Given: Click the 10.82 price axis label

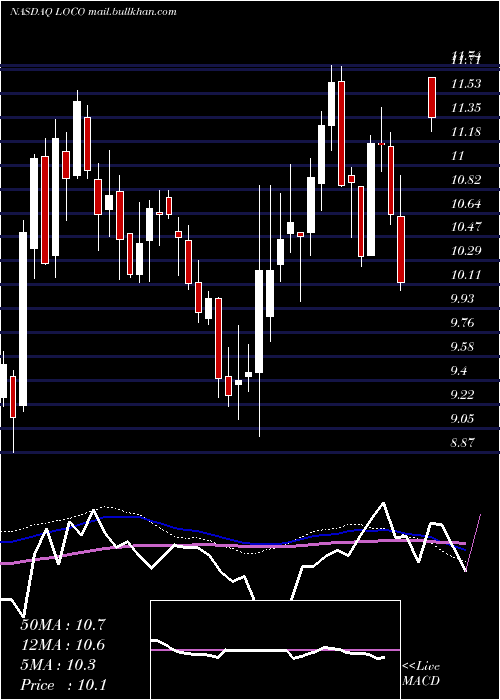Looking at the screenshot, I should [466, 180].
